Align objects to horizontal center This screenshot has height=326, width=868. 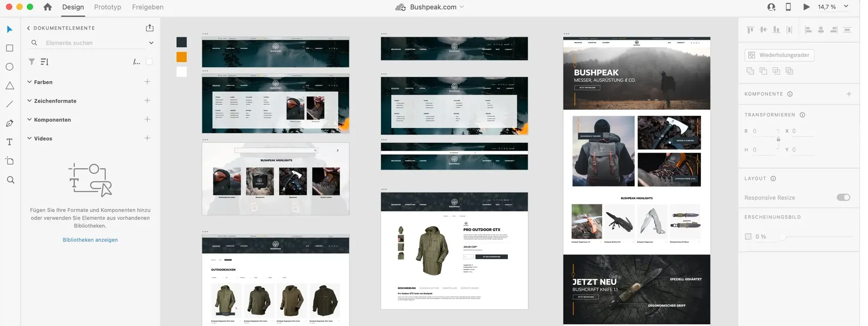821,30
